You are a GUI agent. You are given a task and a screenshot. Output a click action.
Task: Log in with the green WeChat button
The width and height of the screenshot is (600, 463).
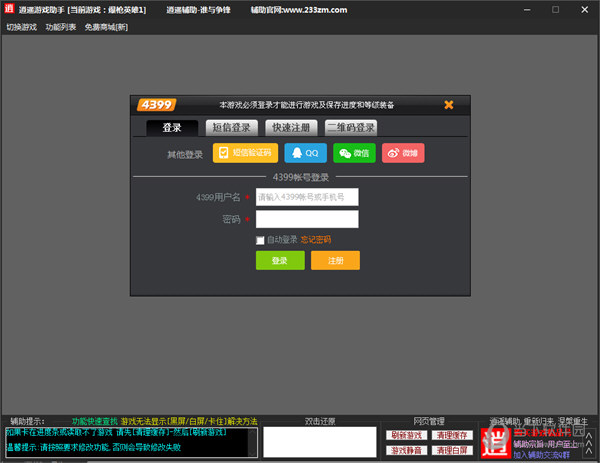click(x=354, y=153)
